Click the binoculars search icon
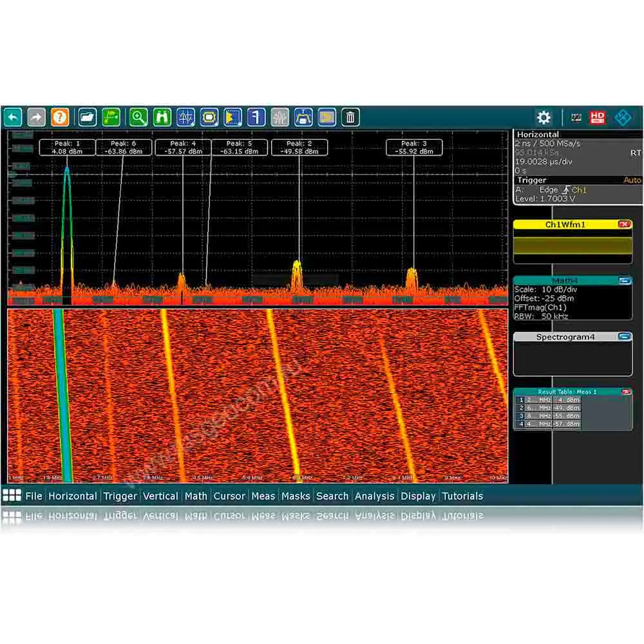644x644 pixels. [x=161, y=117]
